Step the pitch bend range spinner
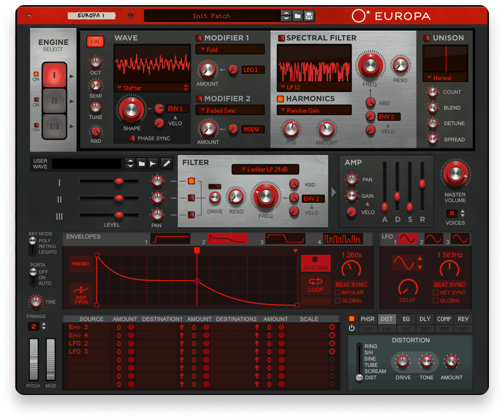Image resolution: width=504 pixels, height=420 pixels. pos(44,327)
